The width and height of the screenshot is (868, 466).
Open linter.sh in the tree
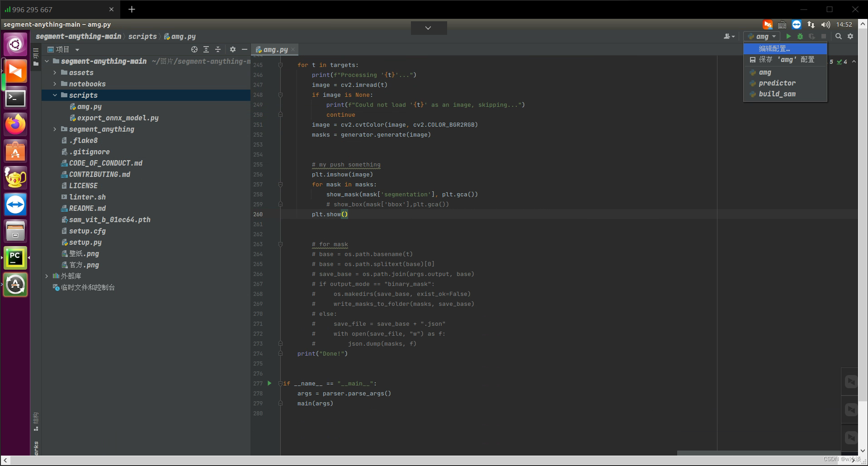[84, 197]
